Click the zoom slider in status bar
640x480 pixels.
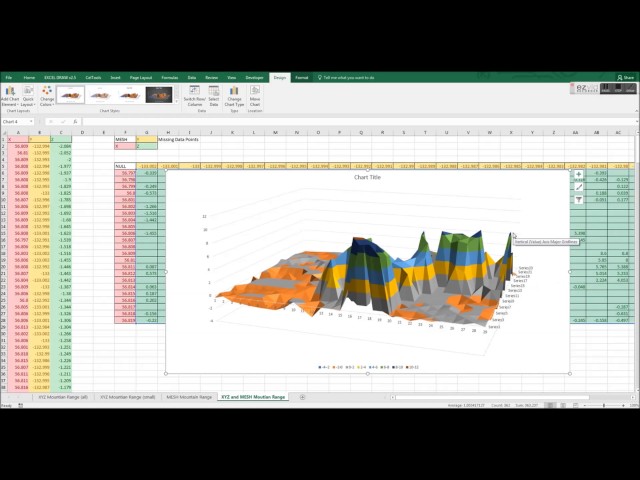pyautogui.click(x=604, y=405)
